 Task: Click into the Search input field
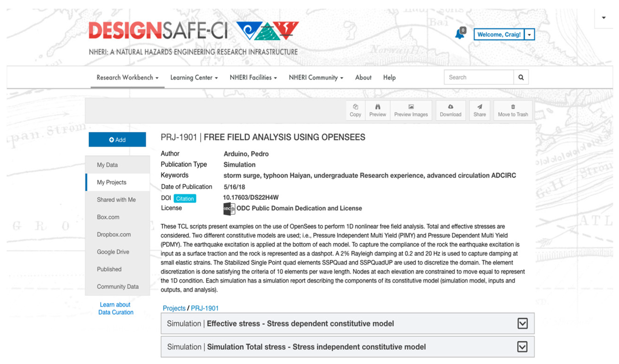click(x=478, y=77)
